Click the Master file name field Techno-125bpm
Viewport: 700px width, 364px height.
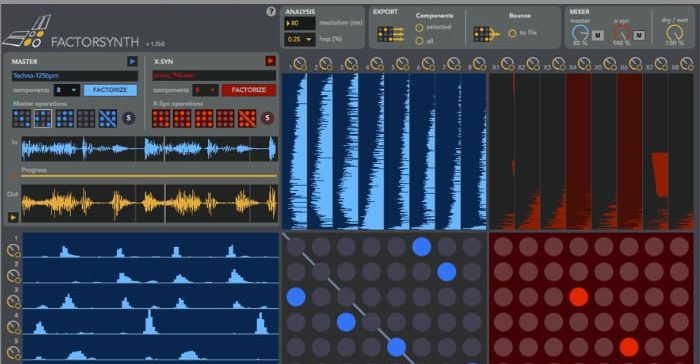75,75
